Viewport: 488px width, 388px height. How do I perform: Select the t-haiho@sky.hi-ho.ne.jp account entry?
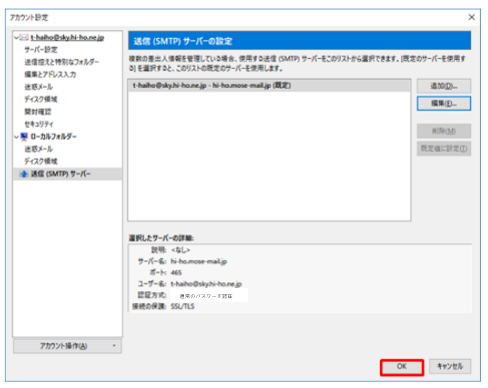pyautogui.click(x=67, y=38)
